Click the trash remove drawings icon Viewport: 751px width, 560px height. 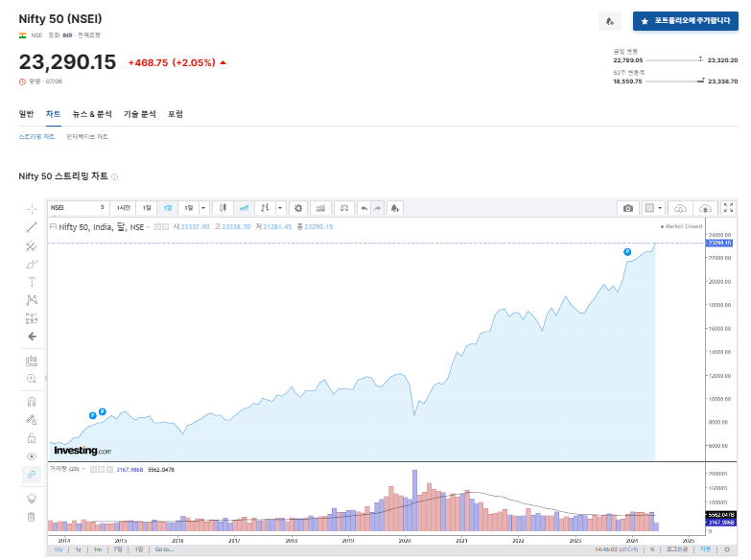[x=32, y=517]
